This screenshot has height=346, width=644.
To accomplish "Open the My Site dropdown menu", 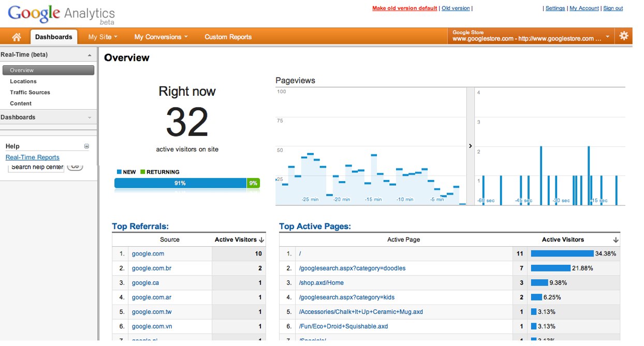I will tap(103, 37).
